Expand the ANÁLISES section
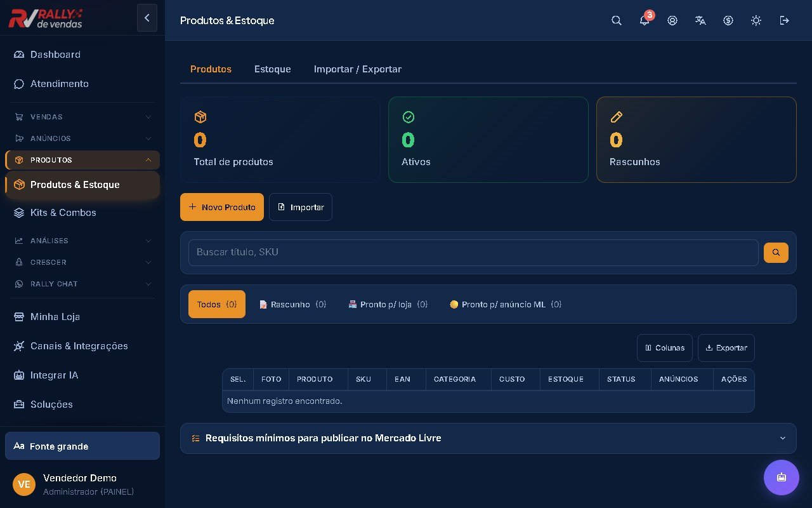812x508 pixels. tap(82, 241)
